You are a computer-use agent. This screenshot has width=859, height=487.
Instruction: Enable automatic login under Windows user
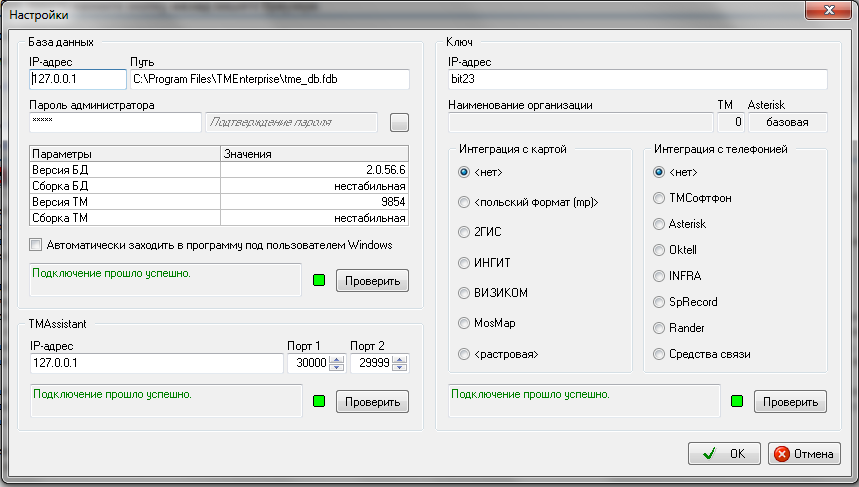(x=37, y=245)
